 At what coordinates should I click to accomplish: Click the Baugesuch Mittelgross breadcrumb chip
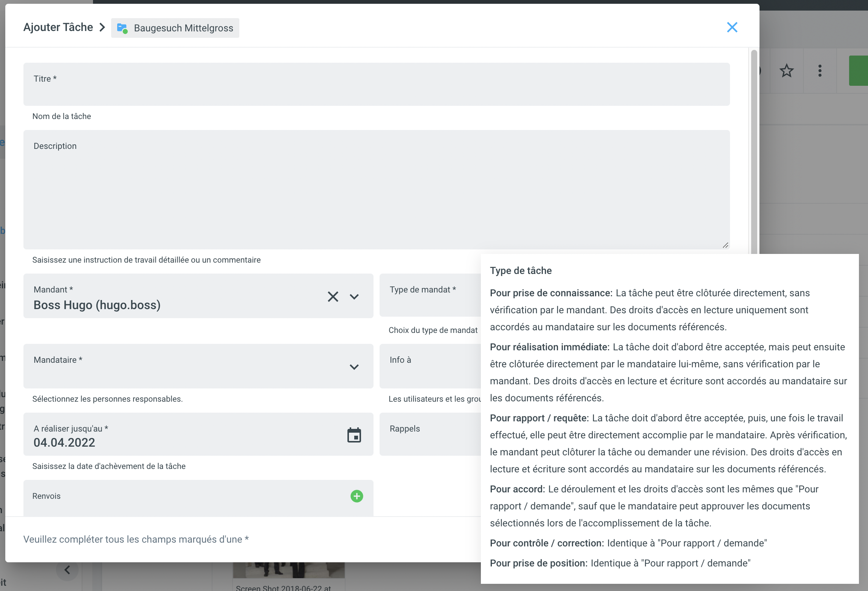pyautogui.click(x=183, y=28)
